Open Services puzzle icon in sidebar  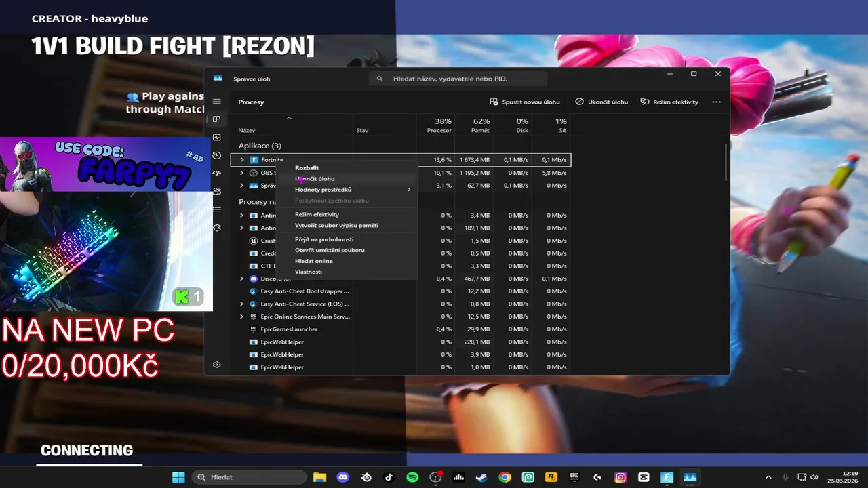216,228
